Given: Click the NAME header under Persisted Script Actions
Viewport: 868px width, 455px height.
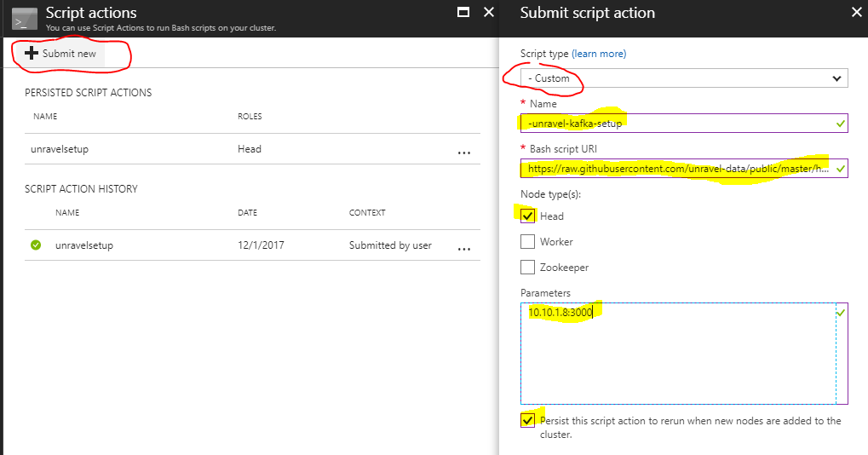Looking at the screenshot, I should 45,116.
